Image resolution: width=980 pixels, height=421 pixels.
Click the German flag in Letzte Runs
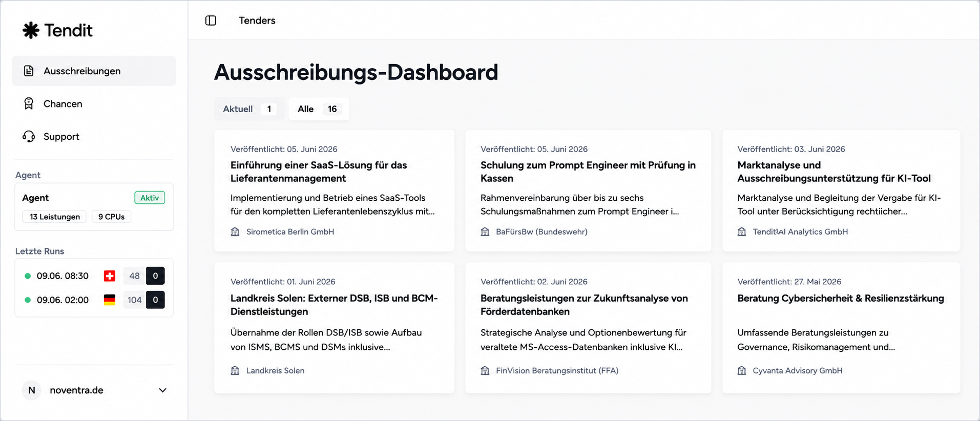tap(110, 300)
